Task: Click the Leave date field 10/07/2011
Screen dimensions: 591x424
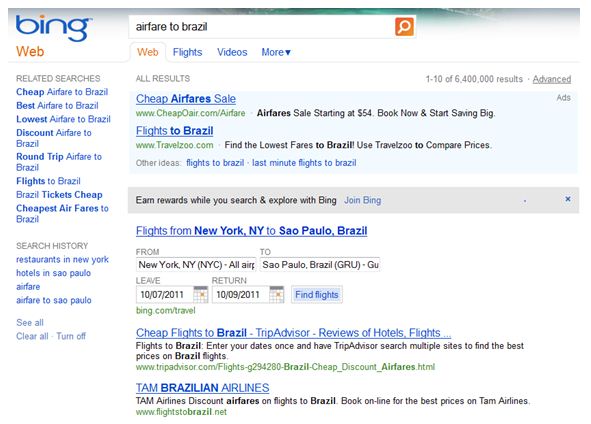Action: click(x=165, y=294)
